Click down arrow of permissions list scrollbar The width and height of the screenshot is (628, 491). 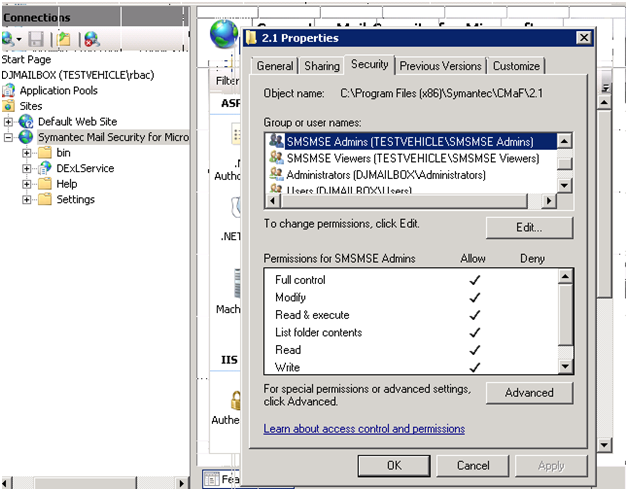coord(565,366)
